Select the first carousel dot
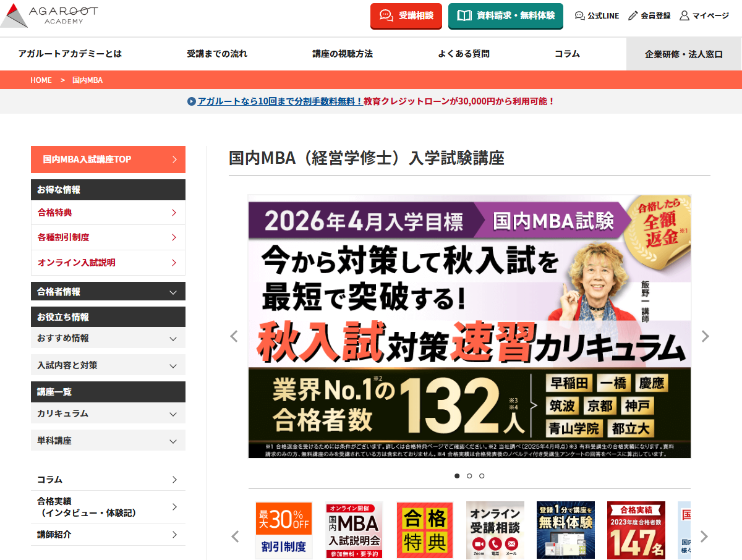Image resolution: width=742 pixels, height=560 pixels. (457, 476)
